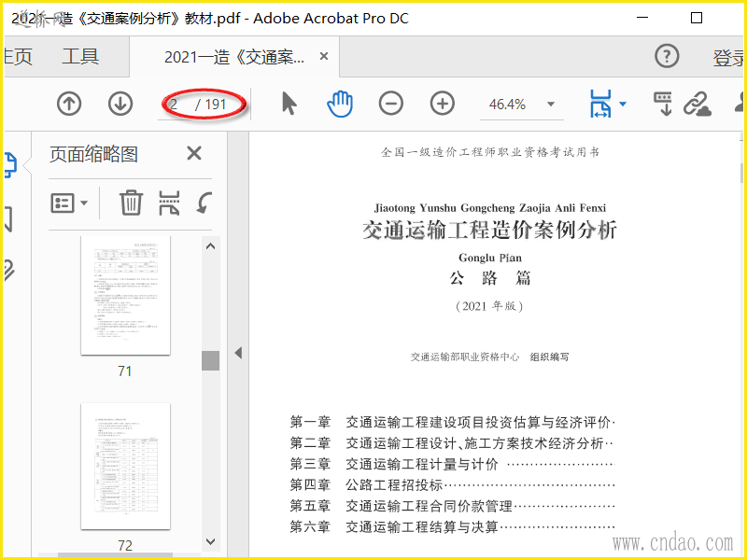The image size is (747, 560).
Task: Click the thumbnail panel page layout icon
Action: tap(169, 203)
